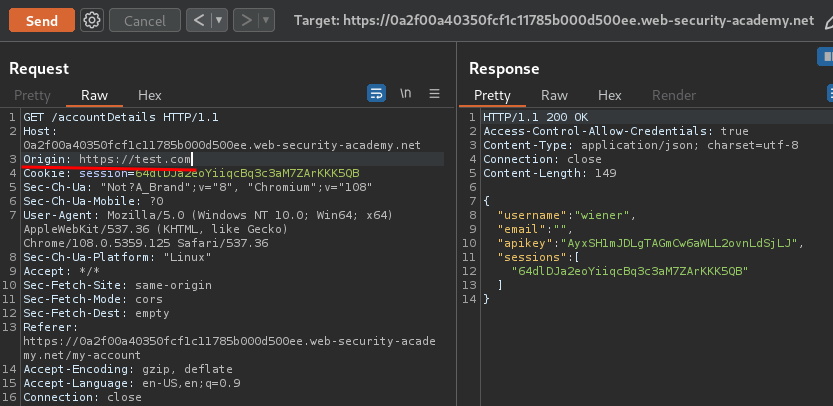Image resolution: width=833 pixels, height=406 pixels.
Task: Click the Sec-Fetch-Site same-origin line
Action: (x=117, y=285)
